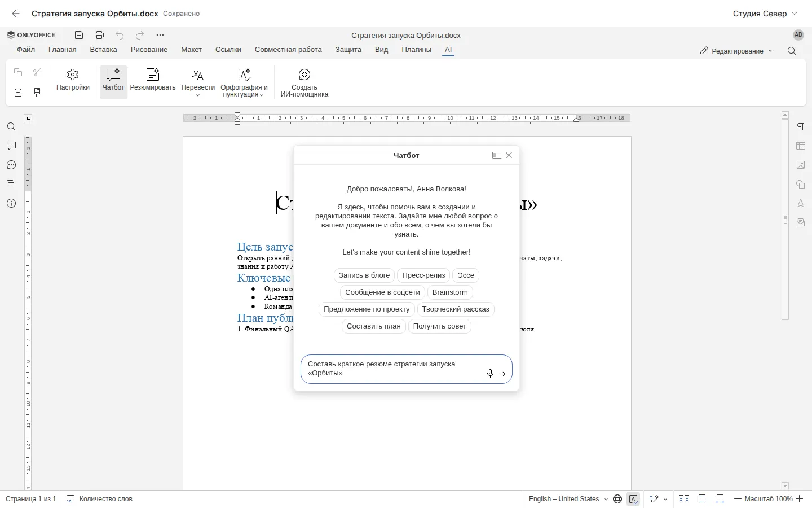Viewport: 812px width, 508px height.
Task: Switch to the Макет tab
Action: tap(191, 50)
